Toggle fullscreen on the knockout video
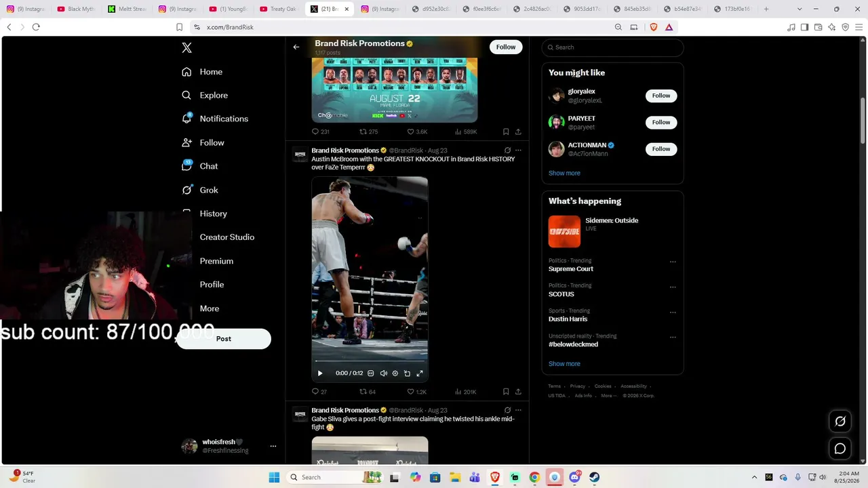Image resolution: width=868 pixels, height=488 pixels. tap(420, 373)
